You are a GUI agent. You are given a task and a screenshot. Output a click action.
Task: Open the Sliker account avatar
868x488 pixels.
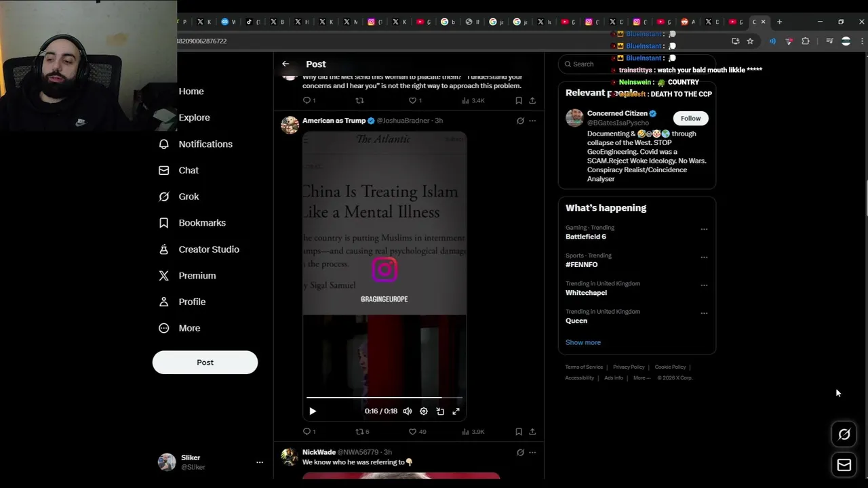click(x=167, y=462)
